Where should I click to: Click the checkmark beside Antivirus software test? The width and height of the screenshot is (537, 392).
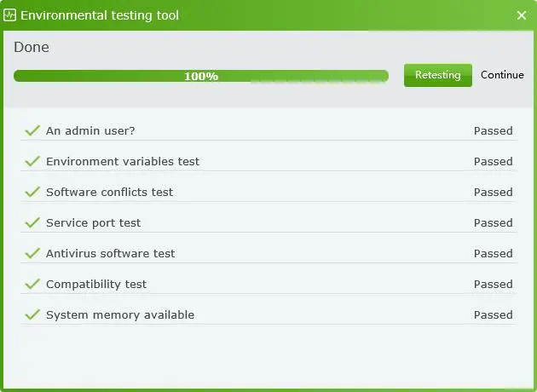[x=33, y=253]
